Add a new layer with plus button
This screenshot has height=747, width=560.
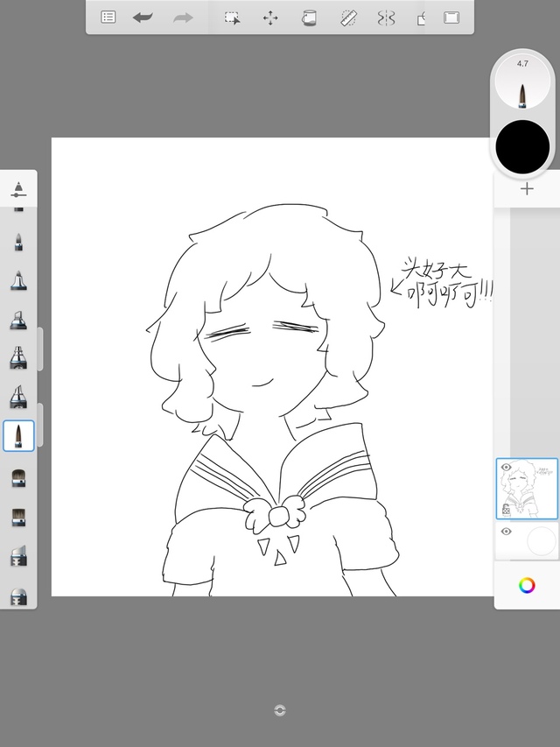pyautogui.click(x=527, y=189)
